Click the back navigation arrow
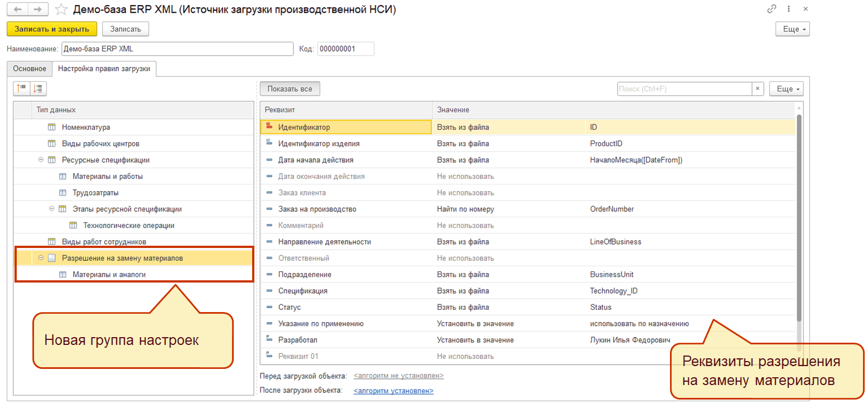This screenshot has width=868, height=404. point(18,9)
